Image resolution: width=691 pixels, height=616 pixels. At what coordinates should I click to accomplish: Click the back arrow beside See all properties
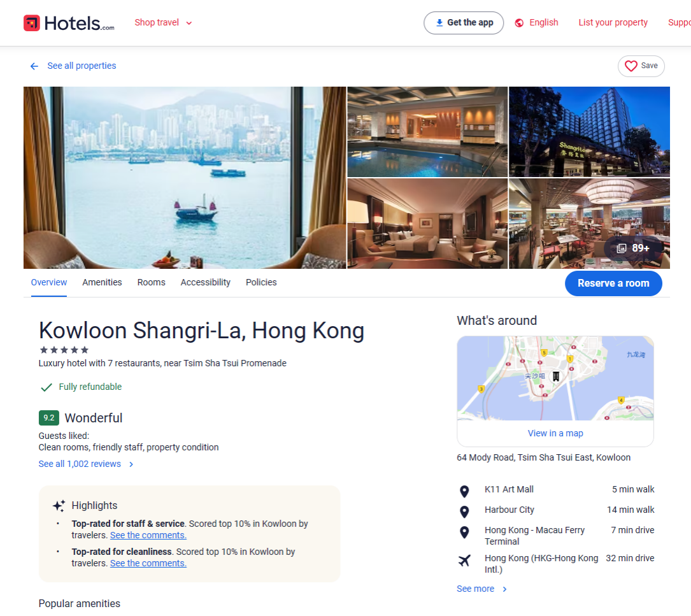[34, 66]
